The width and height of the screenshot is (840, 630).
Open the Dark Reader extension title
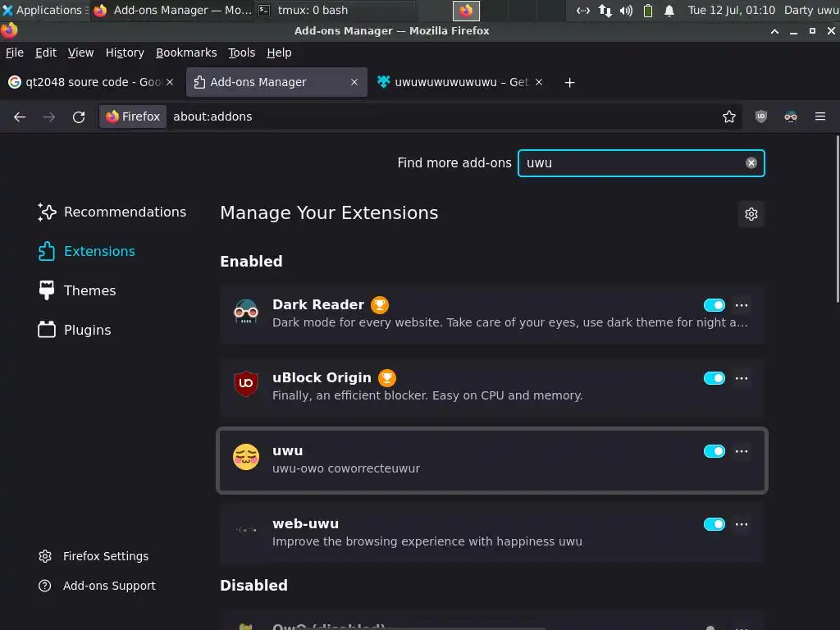coord(318,304)
